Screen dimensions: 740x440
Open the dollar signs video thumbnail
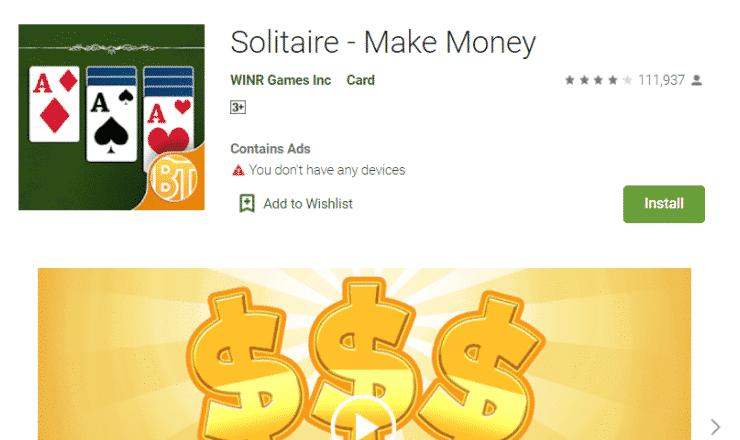point(364,354)
